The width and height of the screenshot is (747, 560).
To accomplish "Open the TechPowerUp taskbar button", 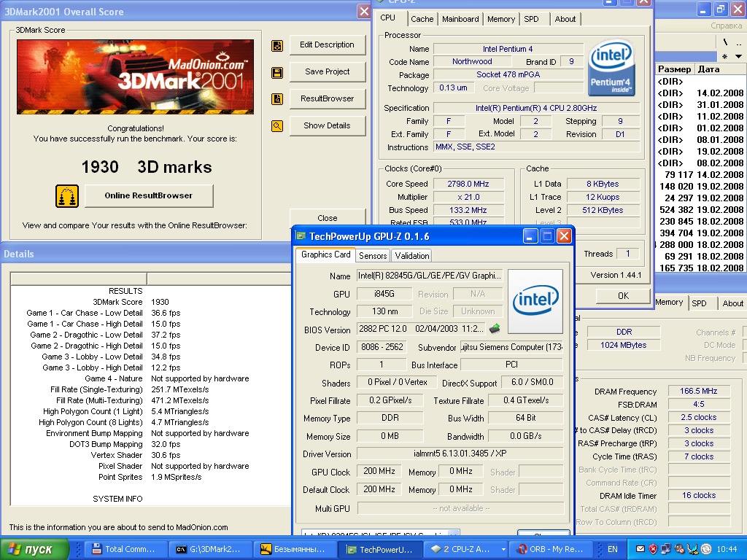I will tap(380, 549).
